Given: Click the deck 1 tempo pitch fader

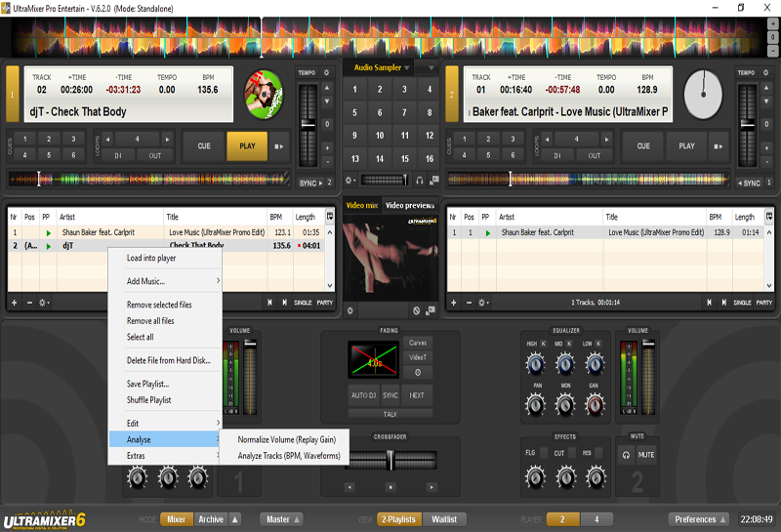Looking at the screenshot, I should [x=308, y=124].
